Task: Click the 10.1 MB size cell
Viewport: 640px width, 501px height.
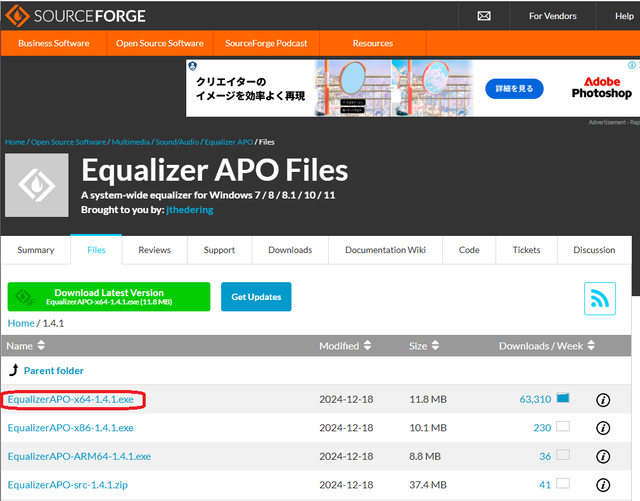Action: 428,428
